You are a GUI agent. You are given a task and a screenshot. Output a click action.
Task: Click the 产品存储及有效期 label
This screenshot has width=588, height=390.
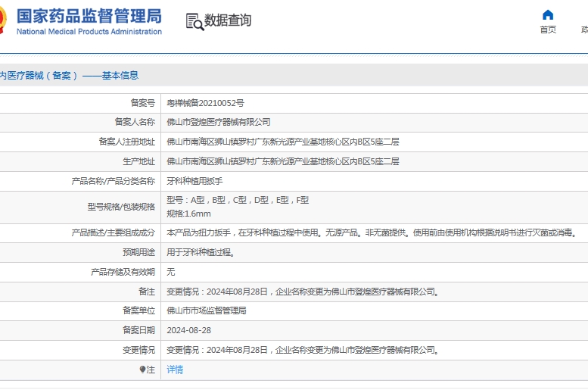[123, 272]
